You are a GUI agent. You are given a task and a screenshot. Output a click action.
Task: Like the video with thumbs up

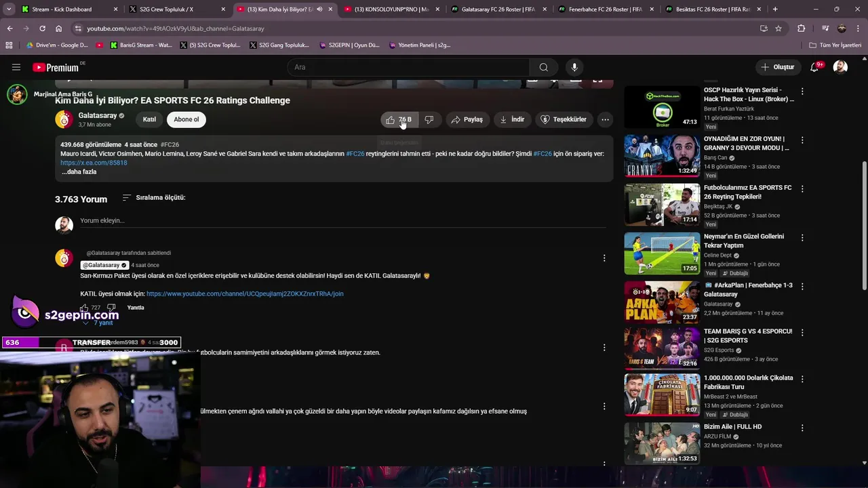(399, 119)
